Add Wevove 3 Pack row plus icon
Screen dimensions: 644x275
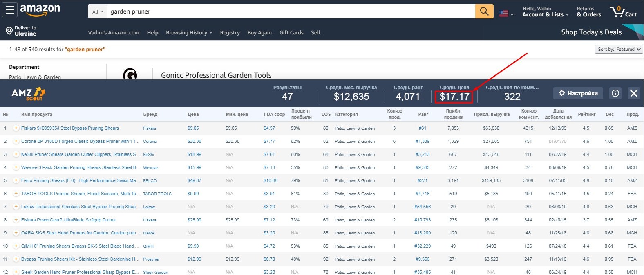coord(16,167)
